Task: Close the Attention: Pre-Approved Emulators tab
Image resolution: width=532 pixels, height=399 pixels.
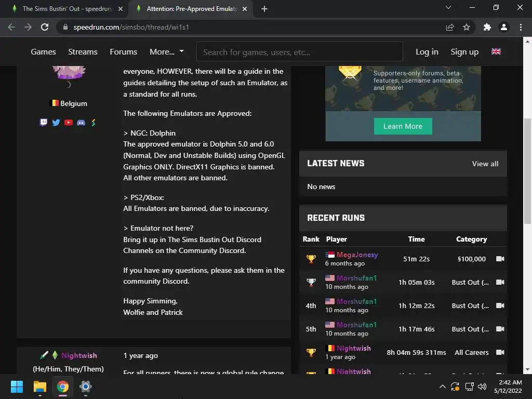Action: [x=245, y=9]
